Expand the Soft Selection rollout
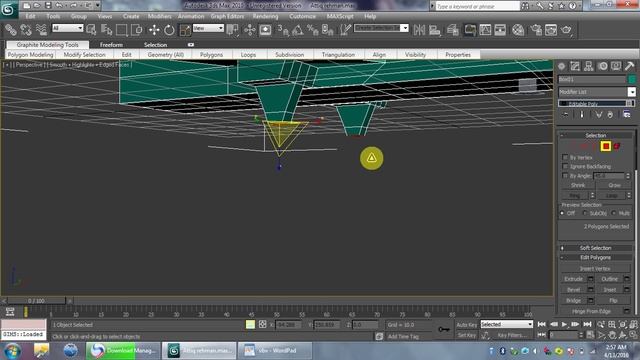This screenshot has height=360, width=640. point(596,248)
